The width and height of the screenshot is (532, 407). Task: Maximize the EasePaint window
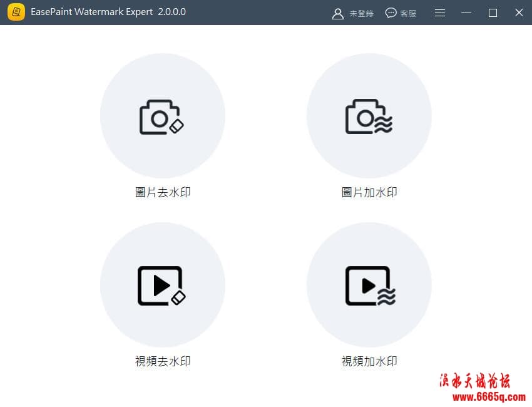493,13
